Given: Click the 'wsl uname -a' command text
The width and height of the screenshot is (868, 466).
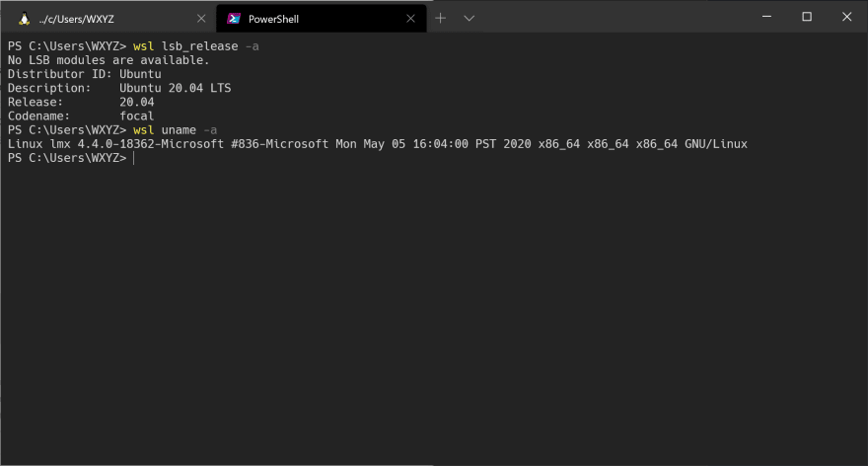Looking at the screenshot, I should pos(175,130).
